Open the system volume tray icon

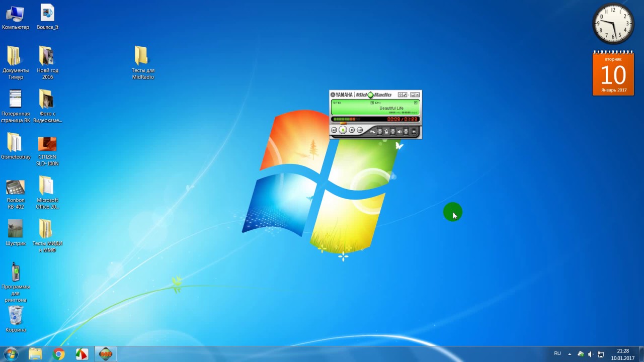click(591, 354)
